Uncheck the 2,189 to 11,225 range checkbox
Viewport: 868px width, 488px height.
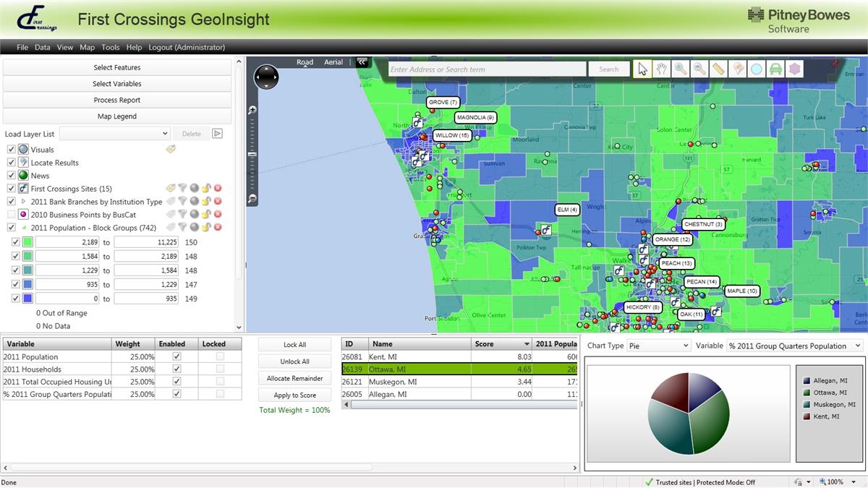(16, 242)
